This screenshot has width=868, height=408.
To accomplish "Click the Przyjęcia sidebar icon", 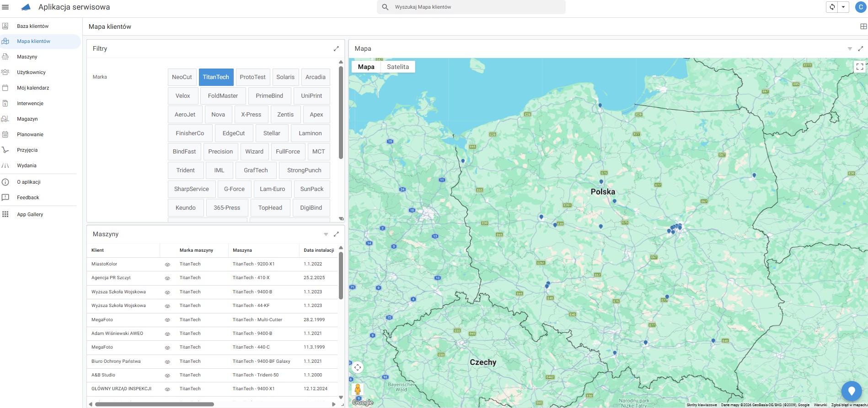I will pyautogui.click(x=5, y=150).
